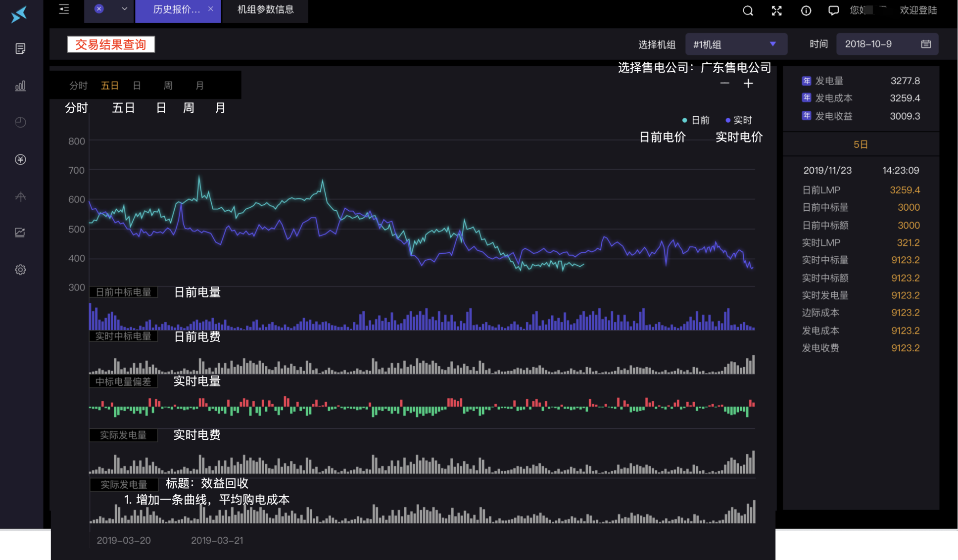Image resolution: width=958 pixels, height=560 pixels.
Task: Select the small 月 period tab
Action: tap(199, 86)
